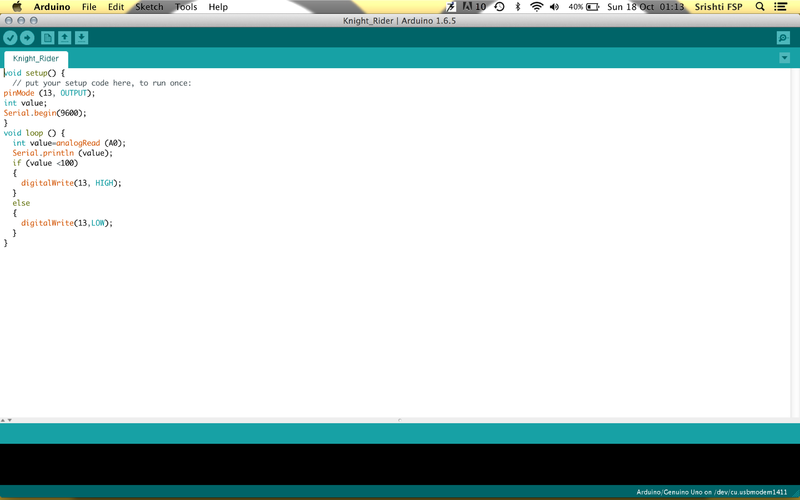The image size is (800, 500).
Task: Click the Verify sketch checkmark button
Action: tap(10, 38)
